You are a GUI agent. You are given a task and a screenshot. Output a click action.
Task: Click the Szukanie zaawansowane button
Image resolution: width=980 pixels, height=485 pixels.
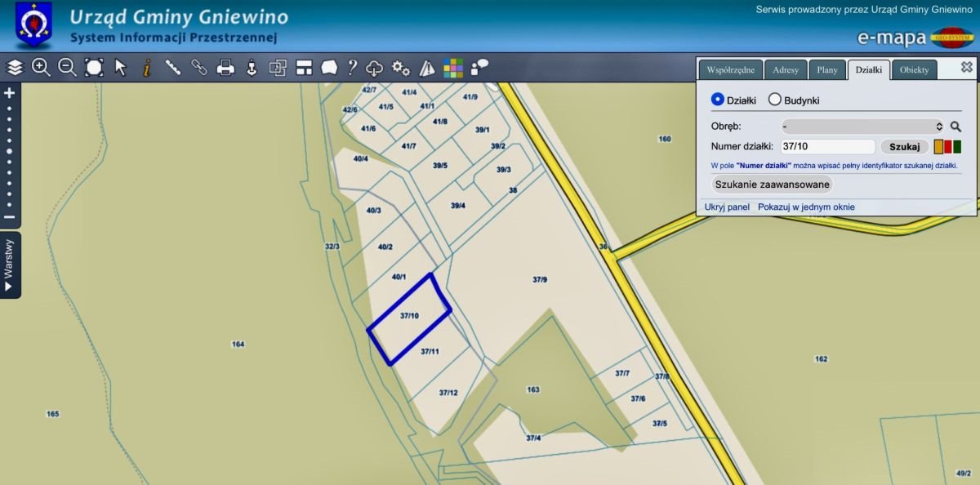772,184
